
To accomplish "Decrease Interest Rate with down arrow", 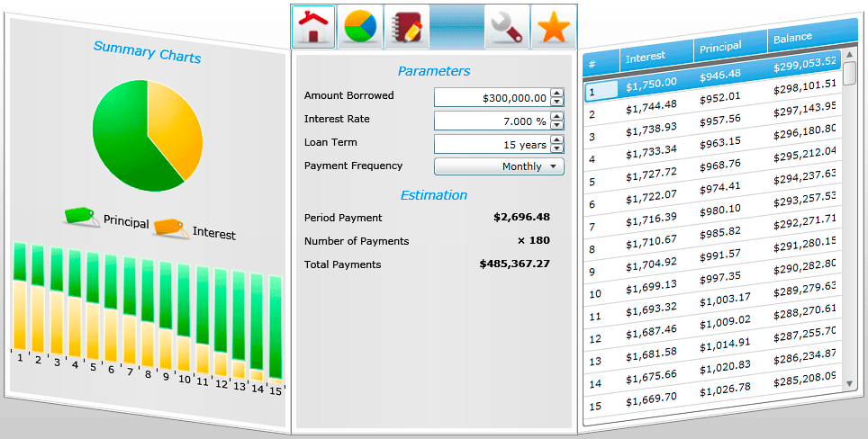I will tap(557, 125).
